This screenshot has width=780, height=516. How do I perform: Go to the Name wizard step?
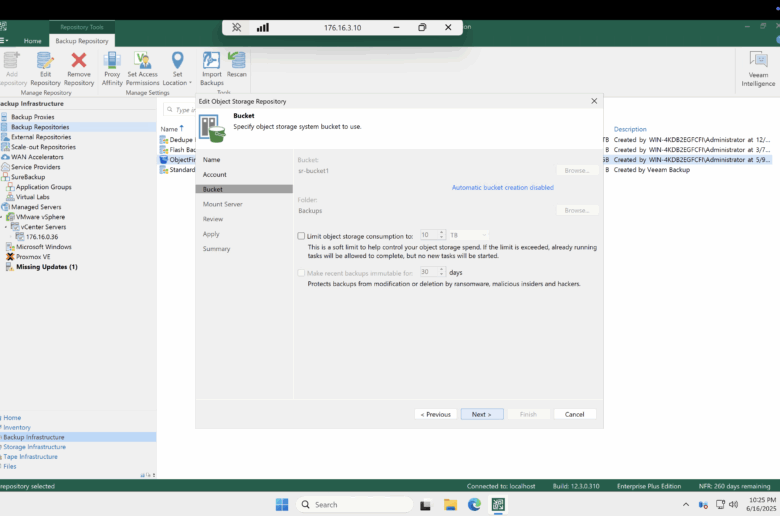tap(211, 160)
